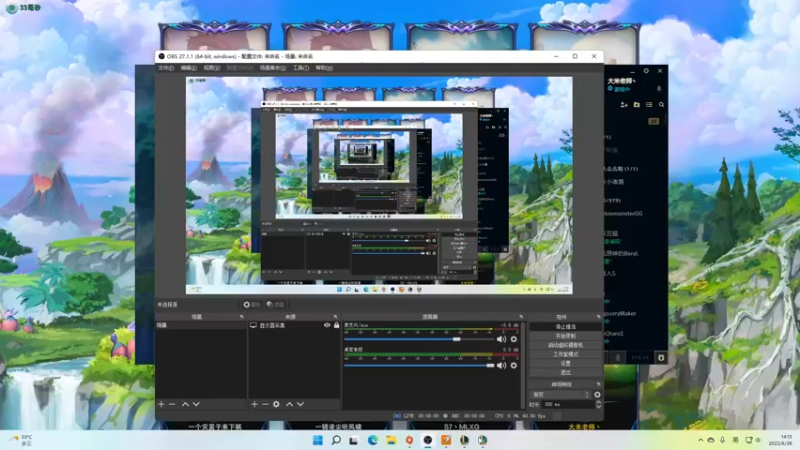Expand hidden system tray icons chevron
800x450 pixels.
pyautogui.click(x=701, y=440)
